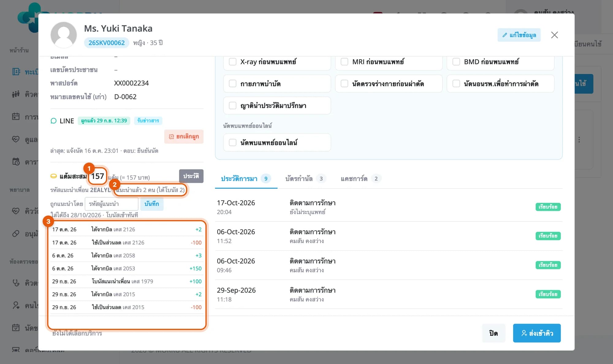Click the calendar-clock icon in background sidebar

point(16,161)
